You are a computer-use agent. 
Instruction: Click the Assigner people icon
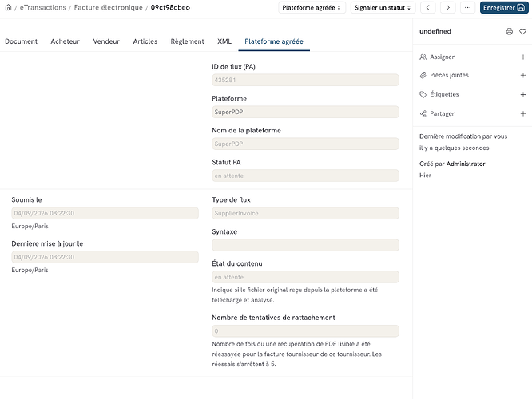[423, 57]
